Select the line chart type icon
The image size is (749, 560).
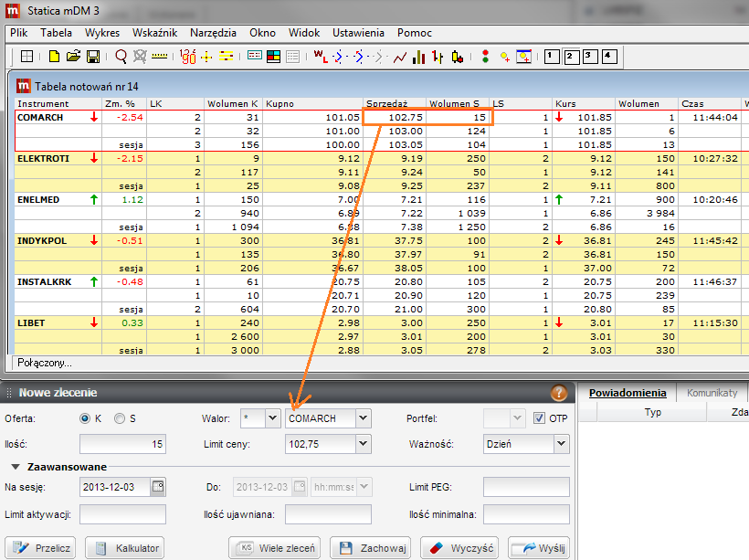pos(399,58)
